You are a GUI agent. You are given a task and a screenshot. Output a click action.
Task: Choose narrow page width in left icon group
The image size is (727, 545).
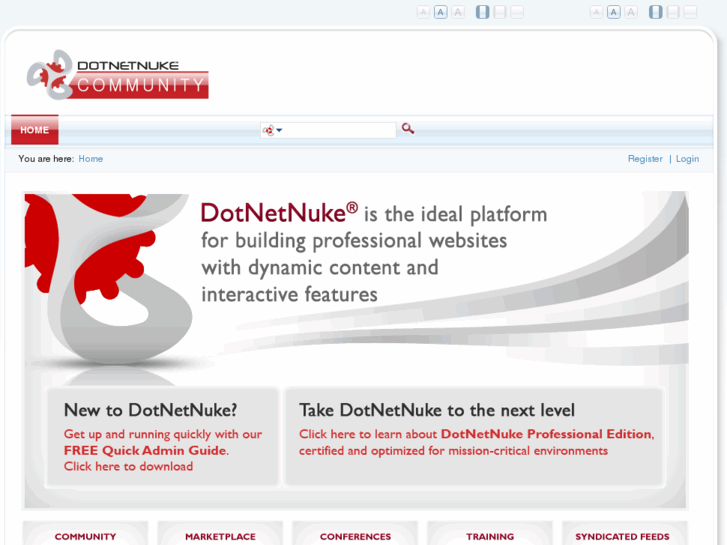tap(483, 12)
